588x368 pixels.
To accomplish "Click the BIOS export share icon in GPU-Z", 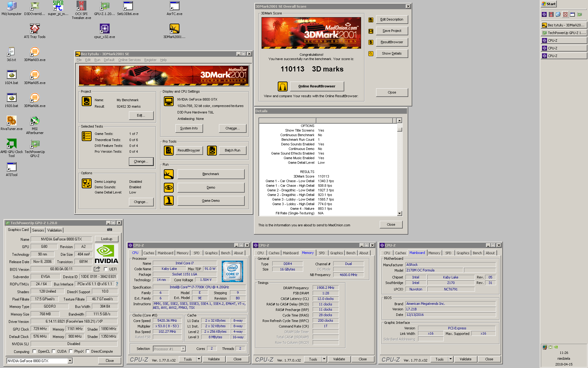I will pyautogui.click(x=97, y=269).
